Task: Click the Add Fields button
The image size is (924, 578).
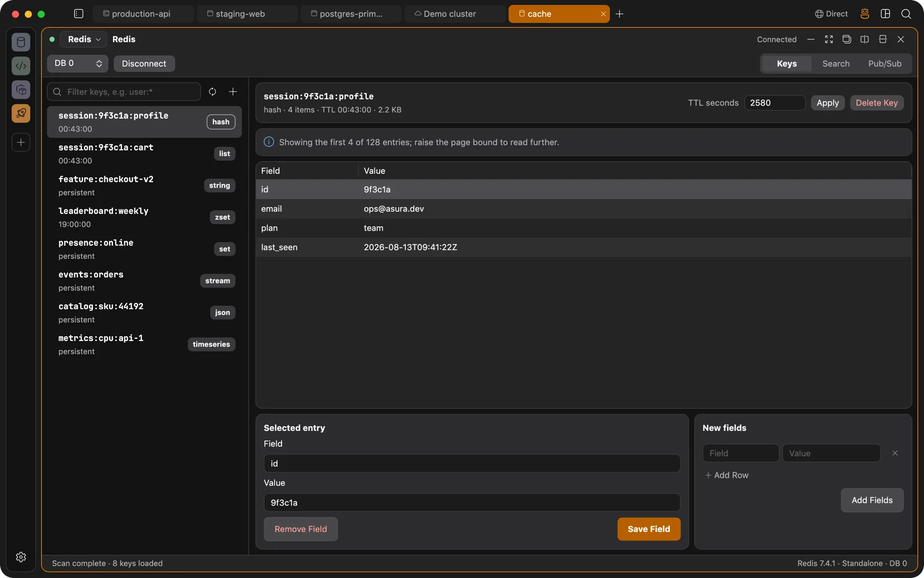Action: pyautogui.click(x=872, y=500)
